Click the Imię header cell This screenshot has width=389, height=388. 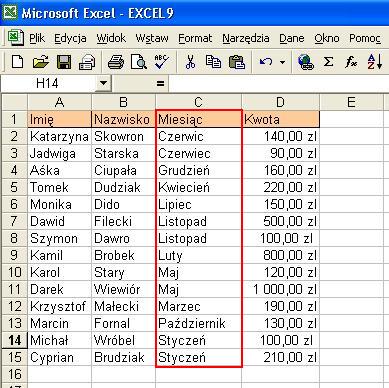[59, 119]
